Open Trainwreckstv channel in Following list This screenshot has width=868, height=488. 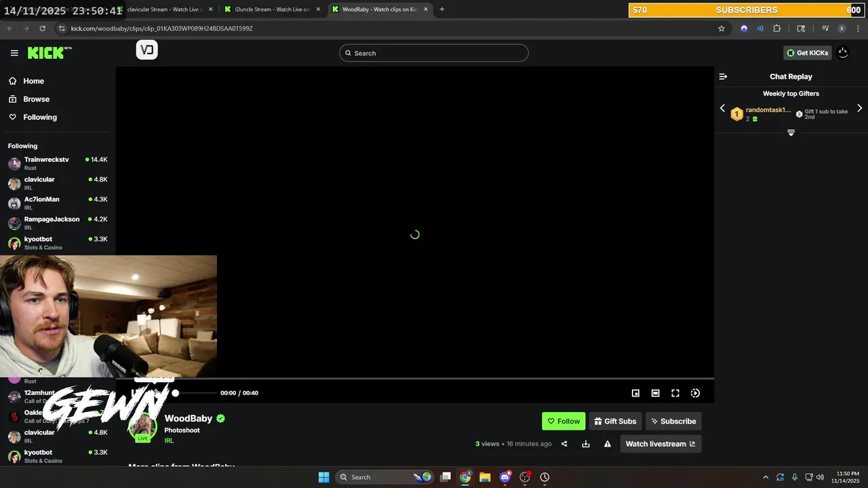(x=58, y=163)
